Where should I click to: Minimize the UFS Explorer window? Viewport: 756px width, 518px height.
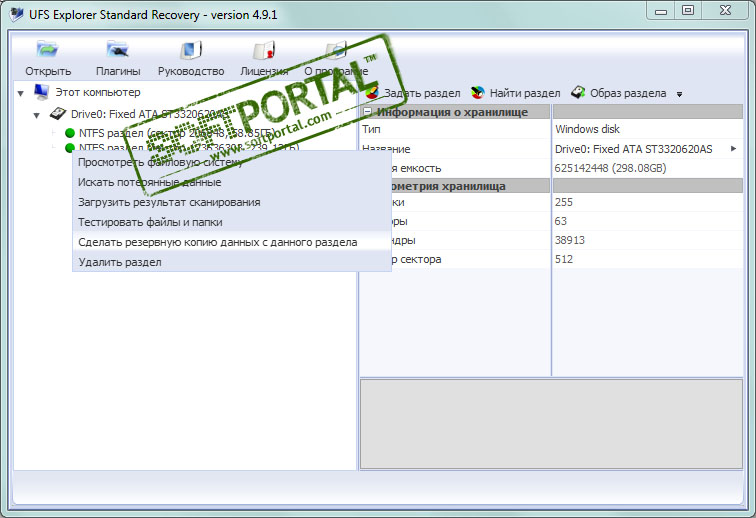pos(661,10)
